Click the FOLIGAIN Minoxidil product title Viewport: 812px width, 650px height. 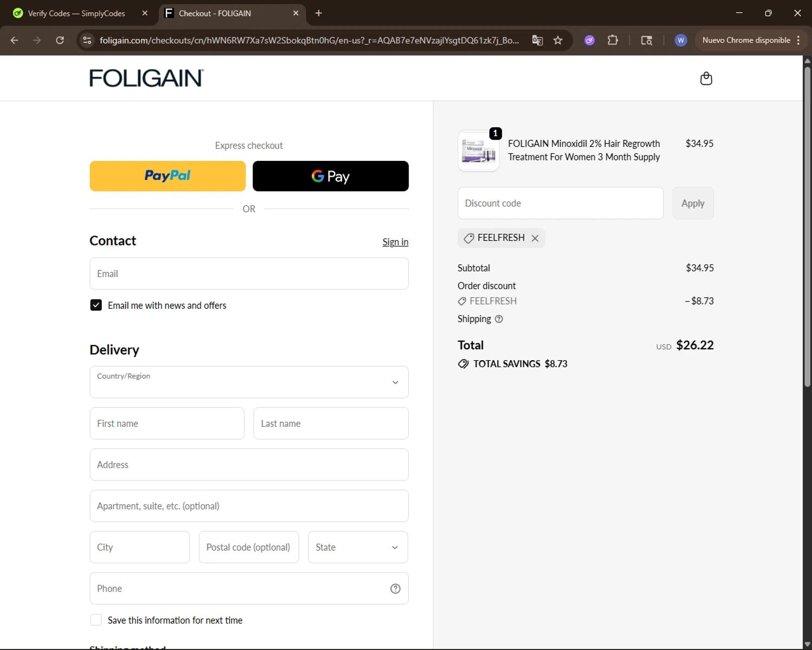click(x=584, y=151)
